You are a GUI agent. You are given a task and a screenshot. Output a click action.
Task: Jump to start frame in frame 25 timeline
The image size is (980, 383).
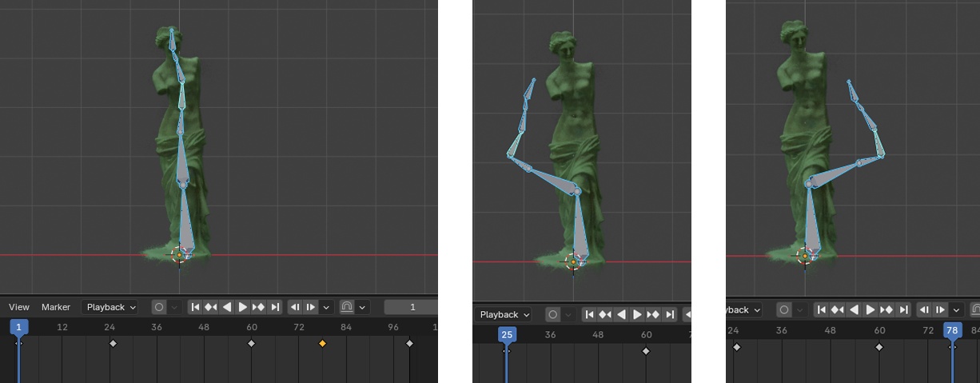click(590, 314)
